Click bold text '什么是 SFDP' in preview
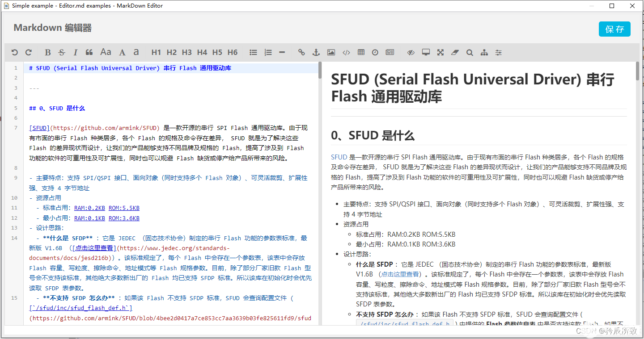 [374, 264]
